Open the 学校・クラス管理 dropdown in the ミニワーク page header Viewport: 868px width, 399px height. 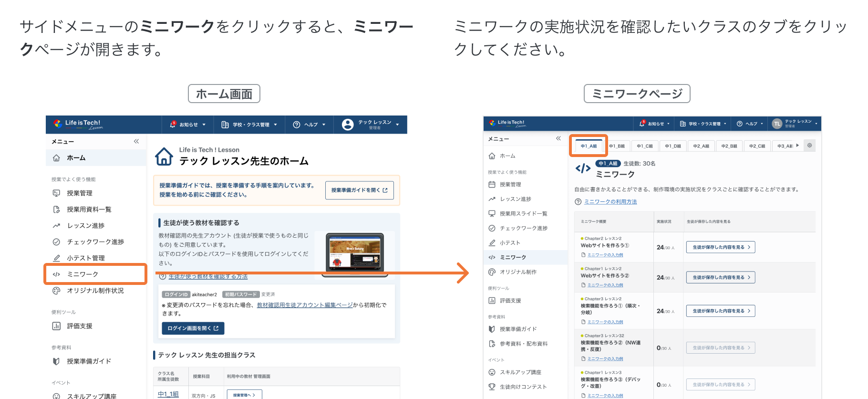(x=703, y=124)
